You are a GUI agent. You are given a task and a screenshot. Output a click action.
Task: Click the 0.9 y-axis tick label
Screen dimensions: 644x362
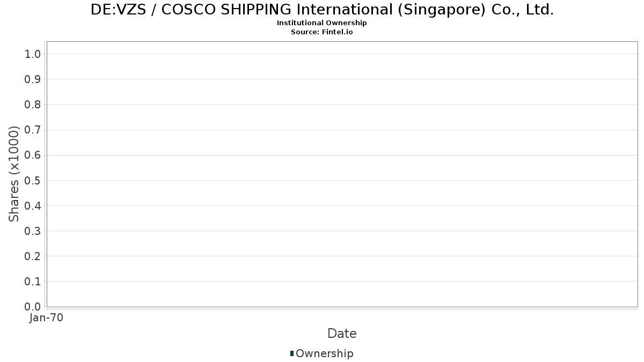(x=33, y=79)
